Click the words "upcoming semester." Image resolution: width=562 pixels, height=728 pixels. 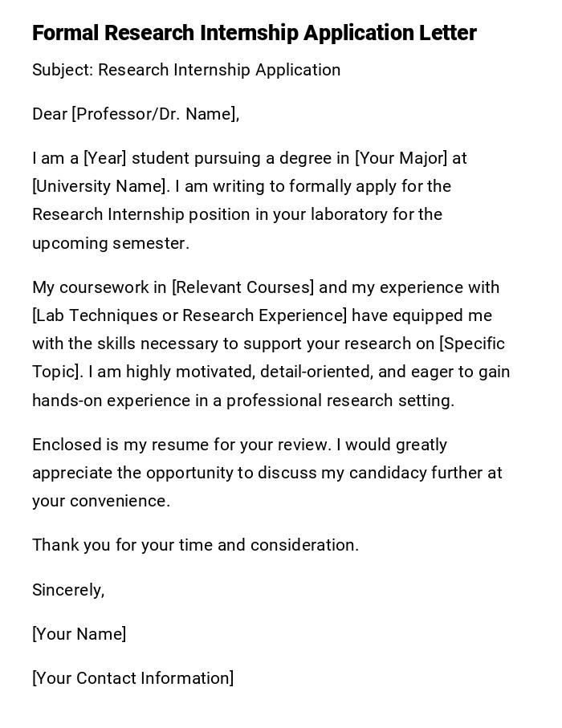[111, 243]
